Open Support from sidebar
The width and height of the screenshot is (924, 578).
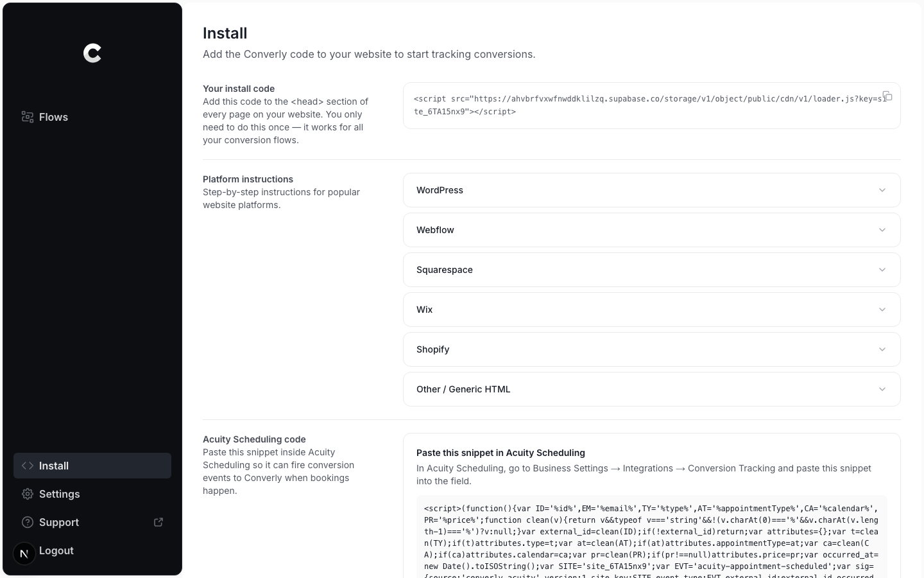pyautogui.click(x=92, y=522)
